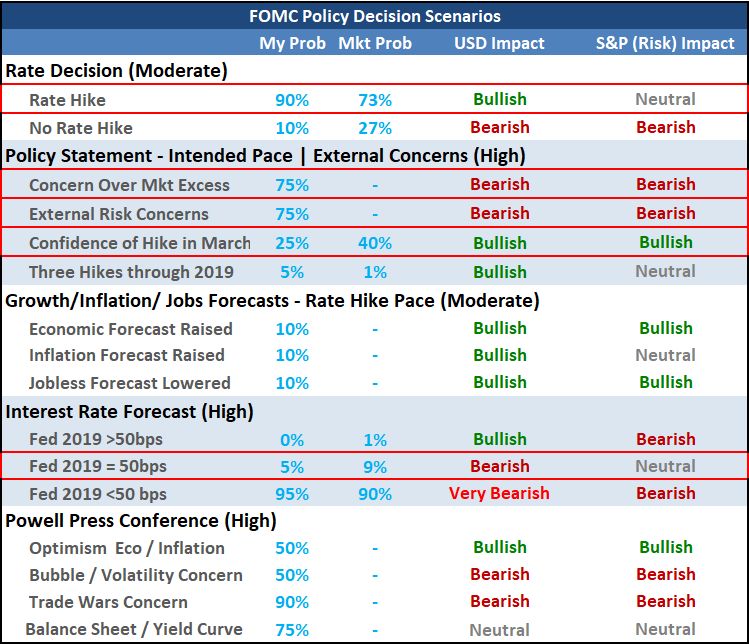Select the 40% Mkt Prob for March hike
Viewport: 749px width, 644px height.
(375, 243)
